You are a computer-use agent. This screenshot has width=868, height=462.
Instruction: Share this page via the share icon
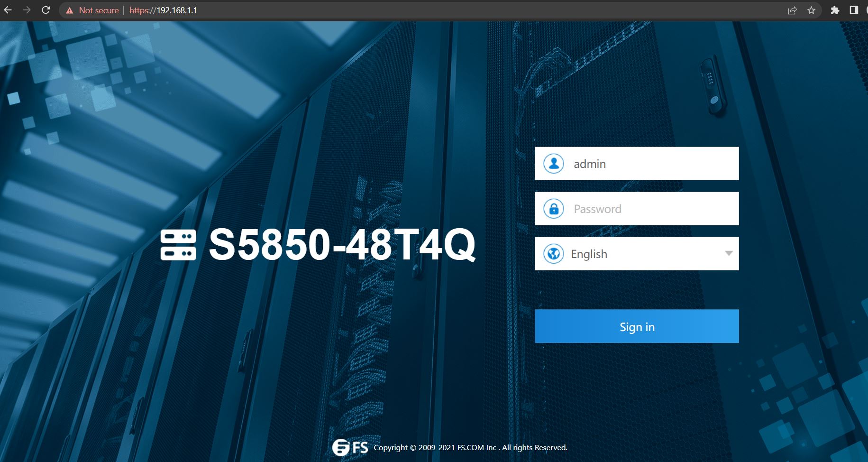click(792, 10)
